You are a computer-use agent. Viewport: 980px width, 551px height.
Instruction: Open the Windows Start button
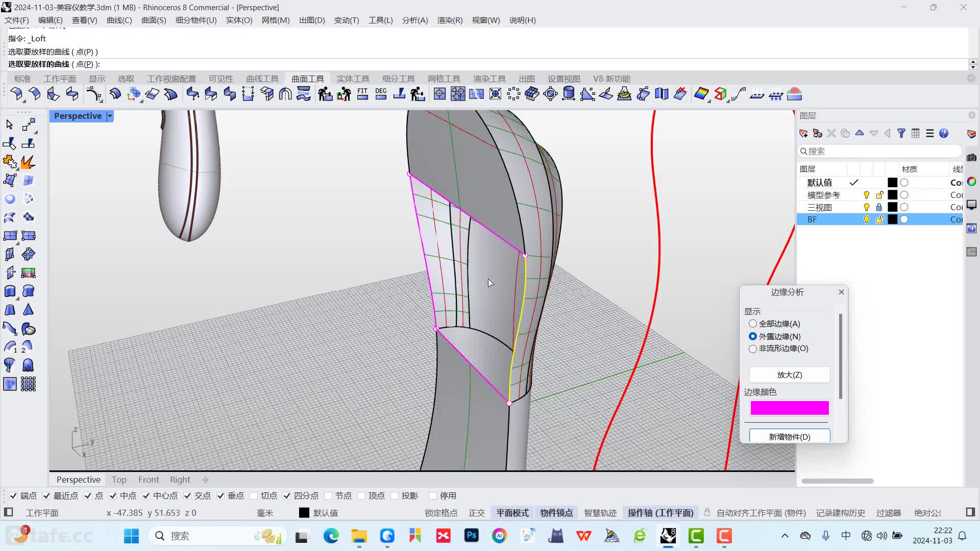click(x=131, y=536)
